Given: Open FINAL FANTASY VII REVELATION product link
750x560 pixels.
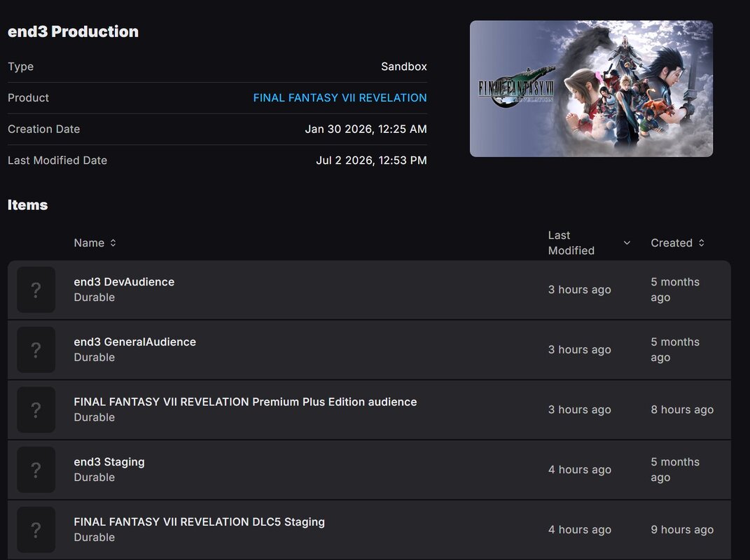Looking at the screenshot, I should [340, 97].
